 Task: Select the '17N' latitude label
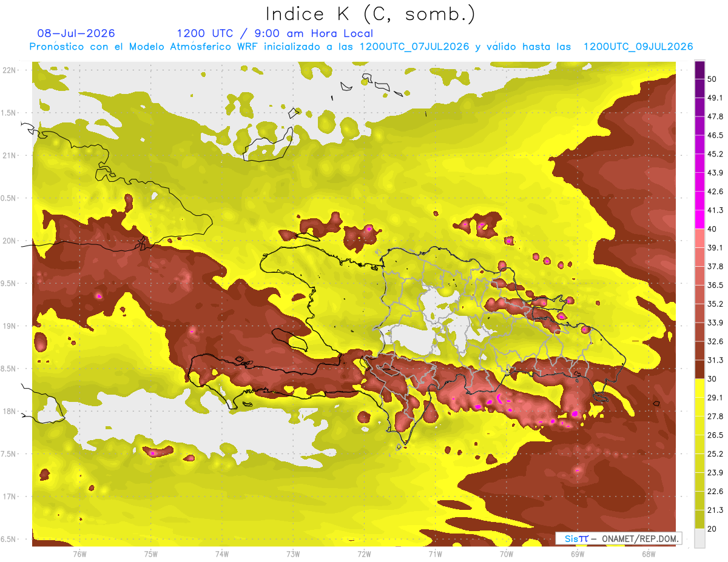9,496
